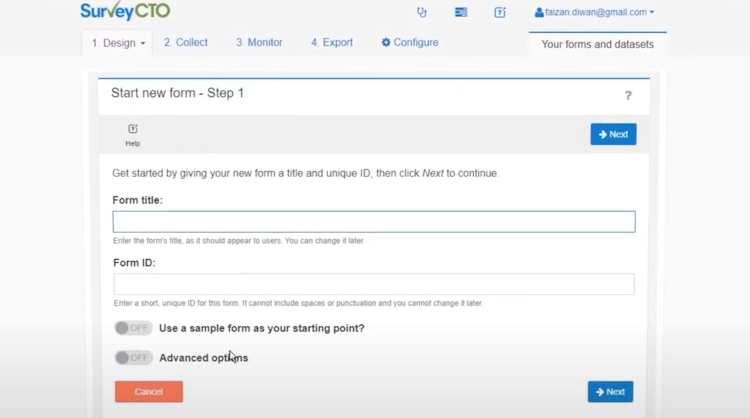Image resolution: width=750 pixels, height=418 pixels.
Task: Click the Help icon below form heading
Action: coord(132,129)
